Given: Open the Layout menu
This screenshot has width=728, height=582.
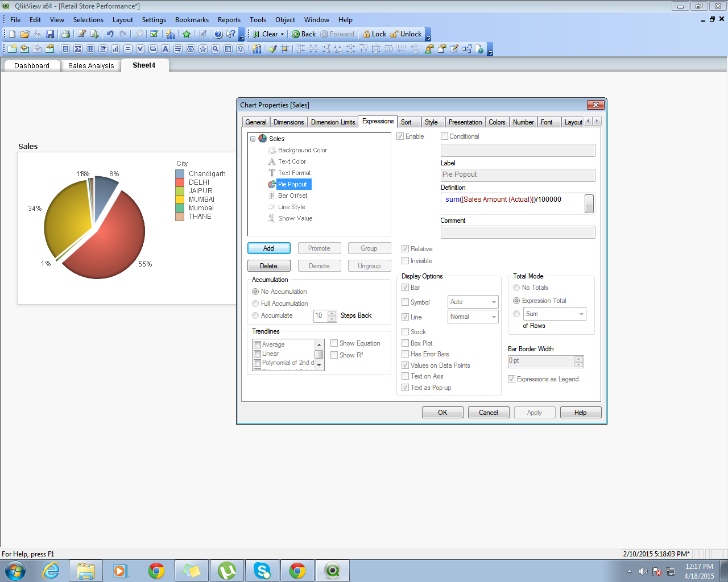Looking at the screenshot, I should click(123, 19).
